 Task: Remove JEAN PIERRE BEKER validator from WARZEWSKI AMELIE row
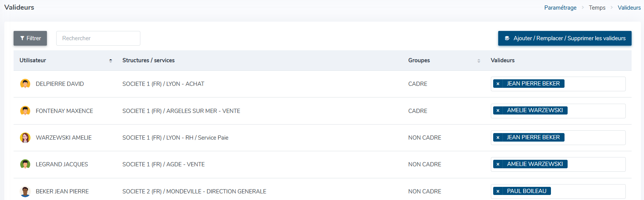(x=498, y=137)
